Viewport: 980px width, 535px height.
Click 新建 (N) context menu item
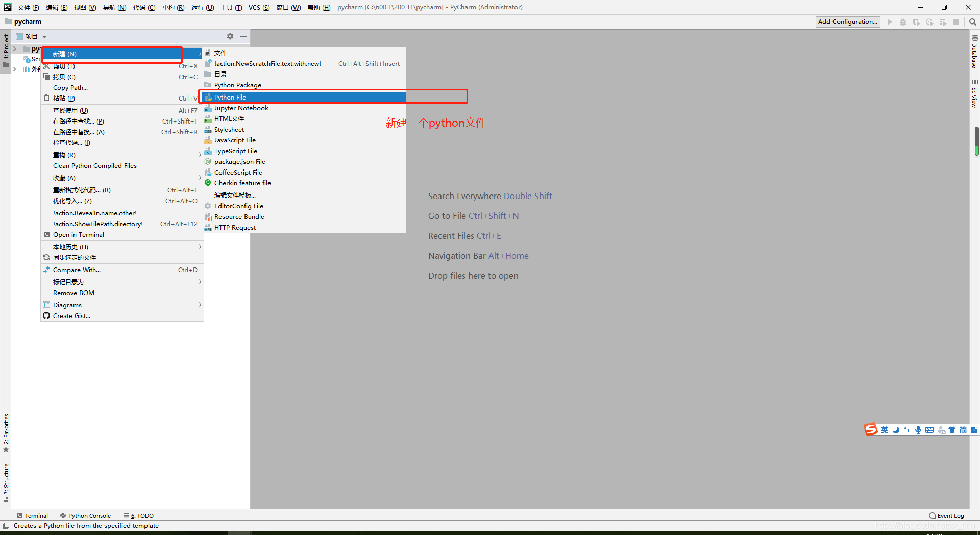coord(122,54)
